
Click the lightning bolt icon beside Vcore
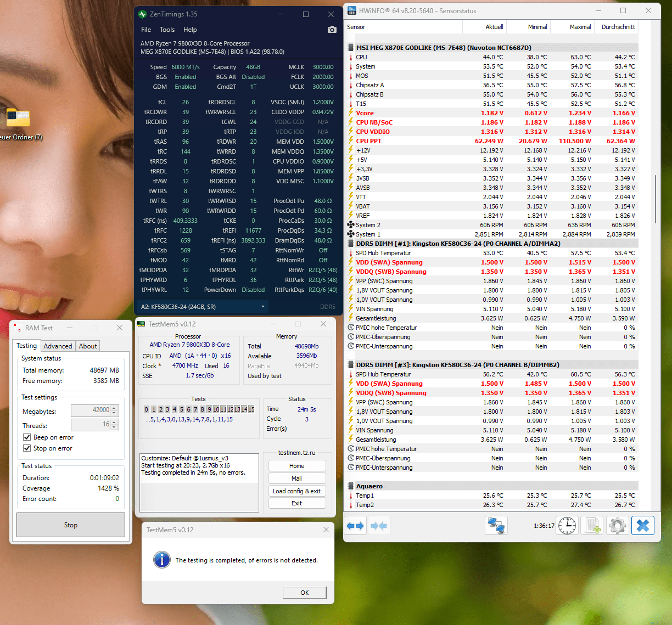click(x=351, y=113)
